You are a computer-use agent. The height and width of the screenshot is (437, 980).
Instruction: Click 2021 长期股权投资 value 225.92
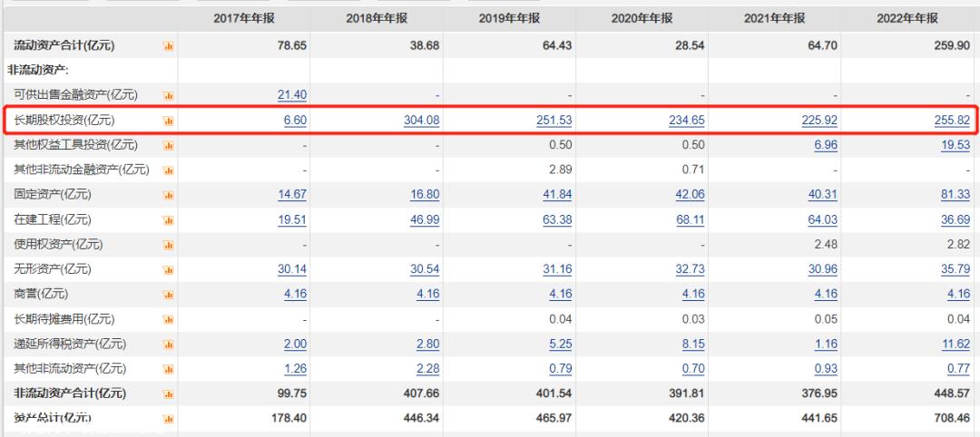[x=819, y=120]
